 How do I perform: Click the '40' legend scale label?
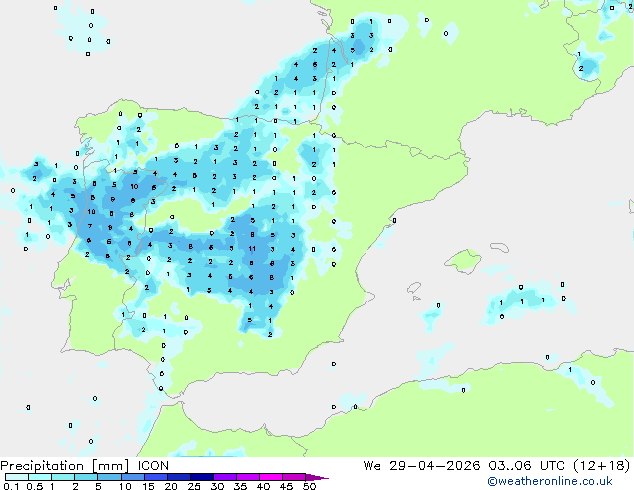pos(263,486)
